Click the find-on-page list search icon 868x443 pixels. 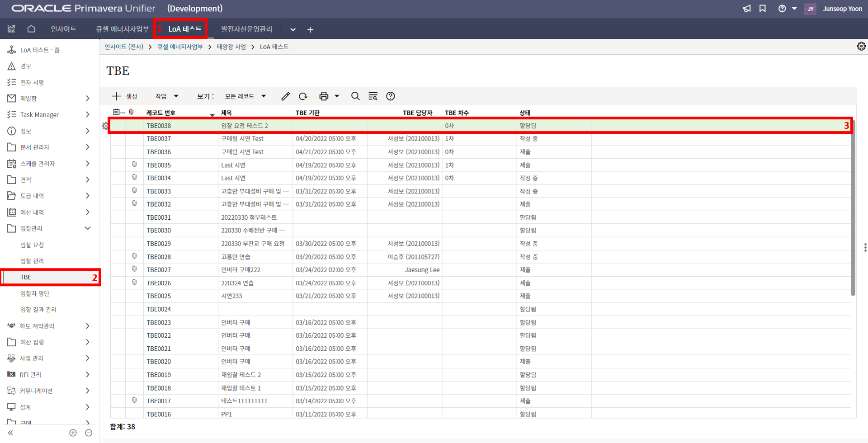coord(373,96)
